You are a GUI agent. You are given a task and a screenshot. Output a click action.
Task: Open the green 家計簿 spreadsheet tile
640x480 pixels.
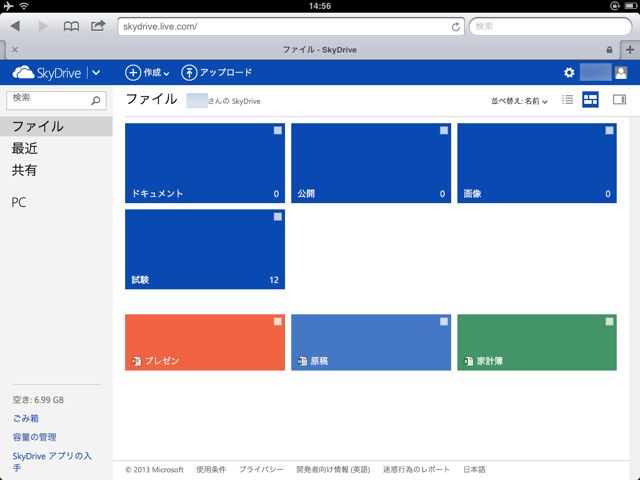coord(537,342)
